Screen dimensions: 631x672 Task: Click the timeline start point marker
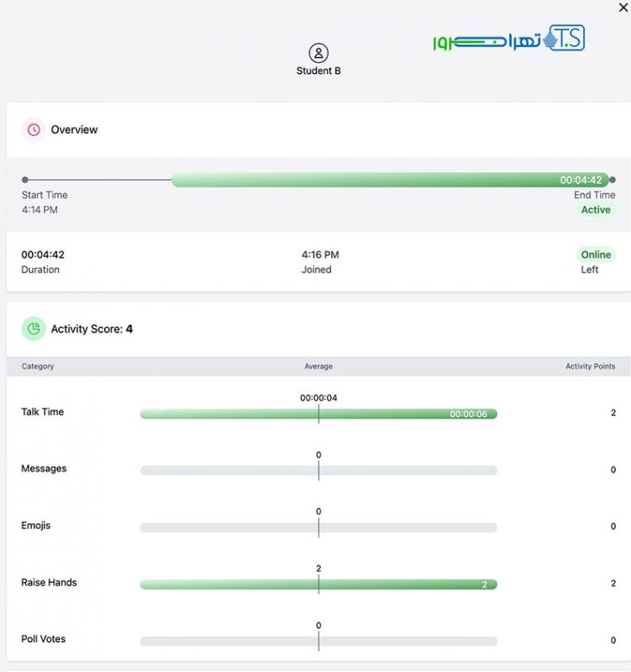[x=25, y=180]
